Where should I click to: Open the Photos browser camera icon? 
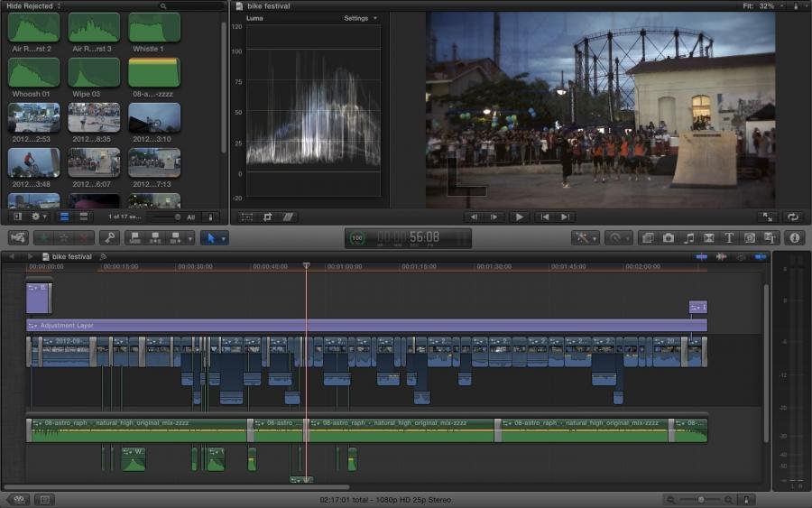669,237
